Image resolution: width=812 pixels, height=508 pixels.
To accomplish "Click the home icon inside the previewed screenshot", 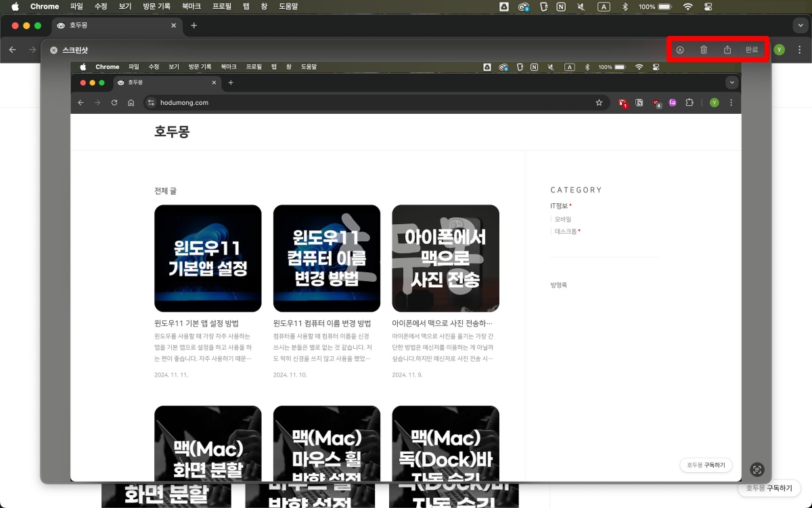I will [131, 103].
